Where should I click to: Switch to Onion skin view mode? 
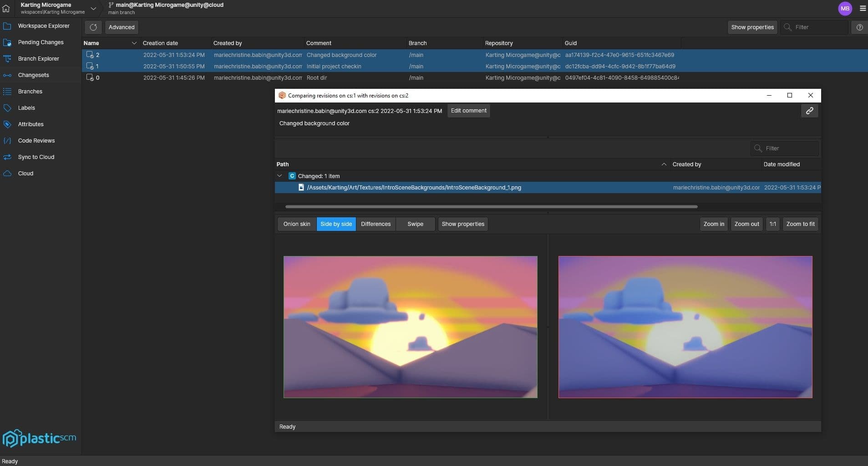[x=296, y=224]
